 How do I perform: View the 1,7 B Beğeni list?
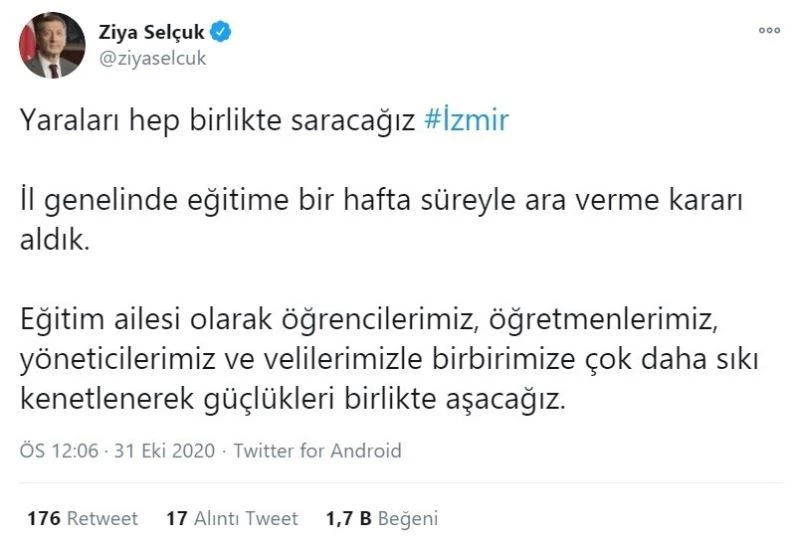(x=382, y=518)
